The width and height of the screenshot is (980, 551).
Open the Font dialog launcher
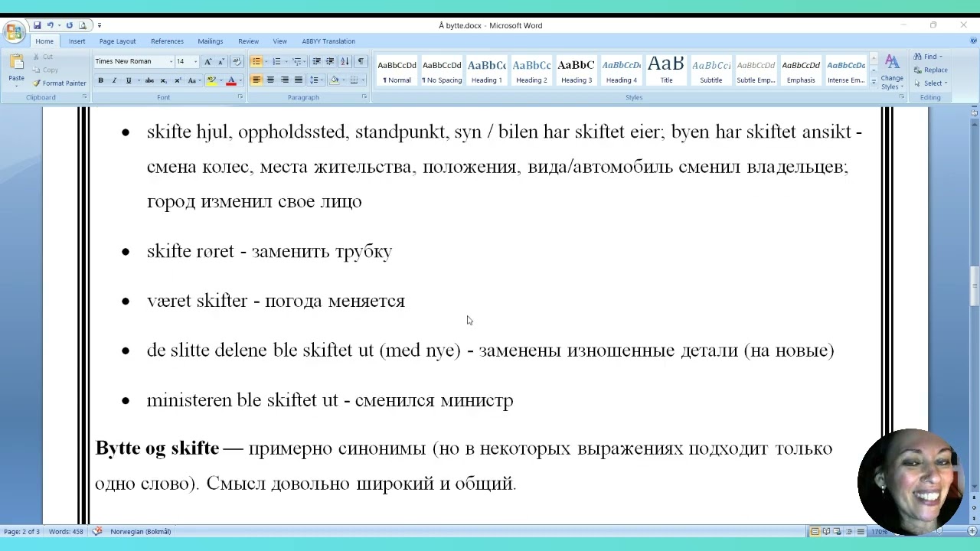pos(240,97)
